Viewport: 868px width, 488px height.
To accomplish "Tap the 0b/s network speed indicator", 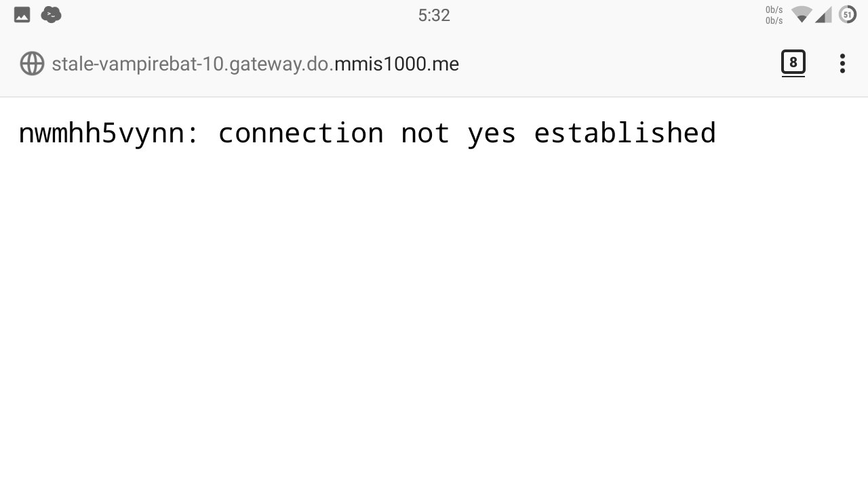I will click(x=774, y=15).
